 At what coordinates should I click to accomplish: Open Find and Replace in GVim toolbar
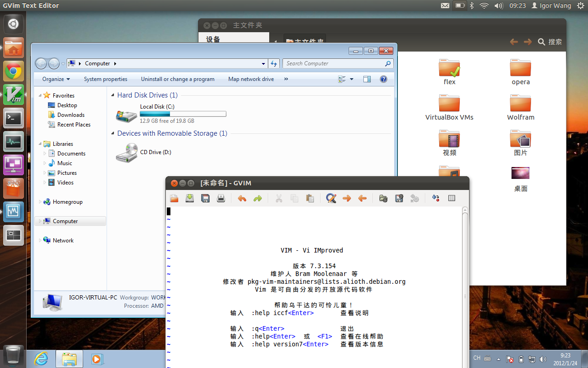pyautogui.click(x=331, y=198)
